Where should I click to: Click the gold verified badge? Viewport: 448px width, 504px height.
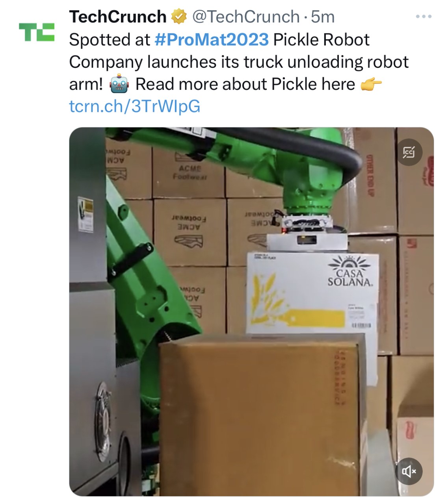179,17
